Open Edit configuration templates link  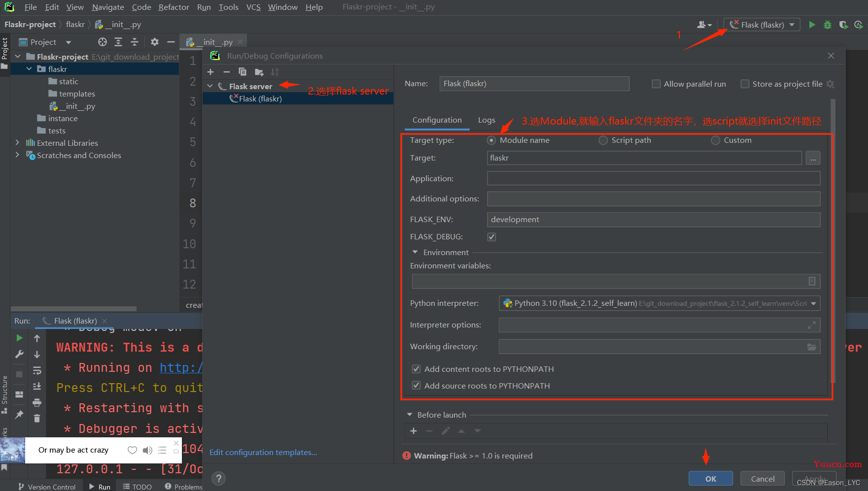263,452
